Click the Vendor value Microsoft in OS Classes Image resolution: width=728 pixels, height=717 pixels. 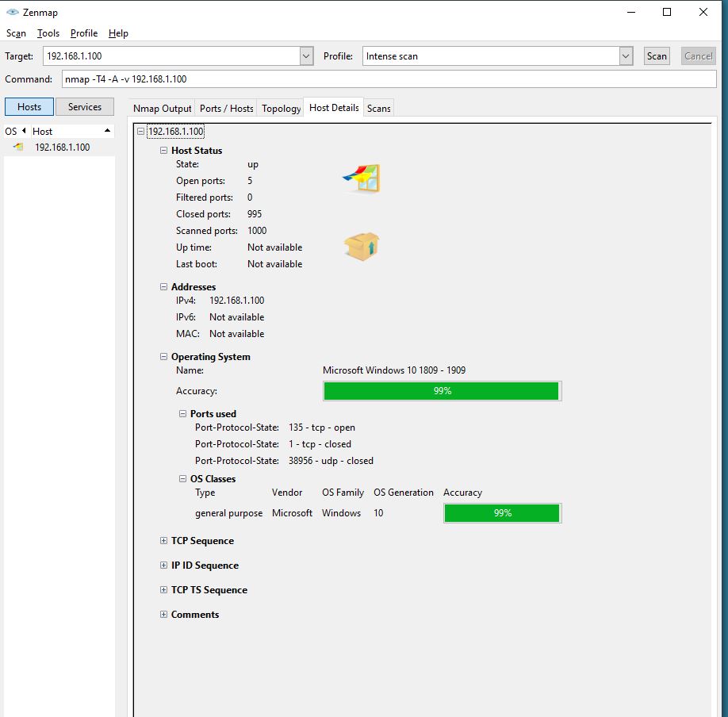[x=292, y=512]
